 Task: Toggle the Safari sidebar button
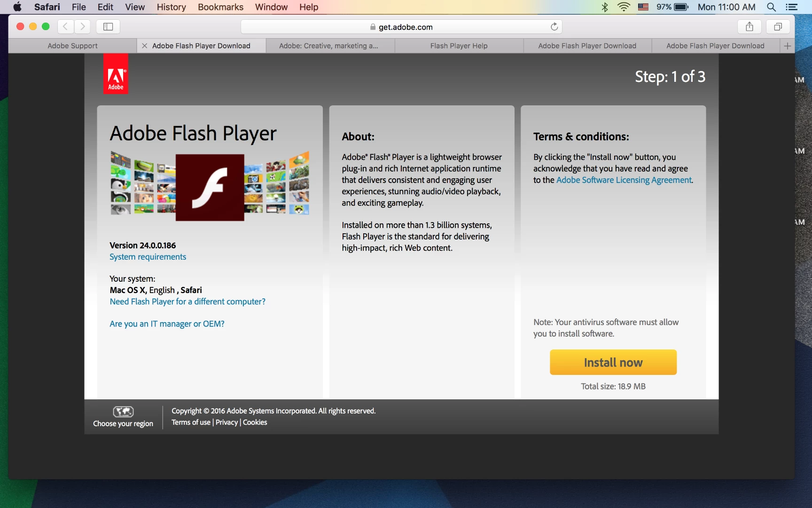click(108, 26)
